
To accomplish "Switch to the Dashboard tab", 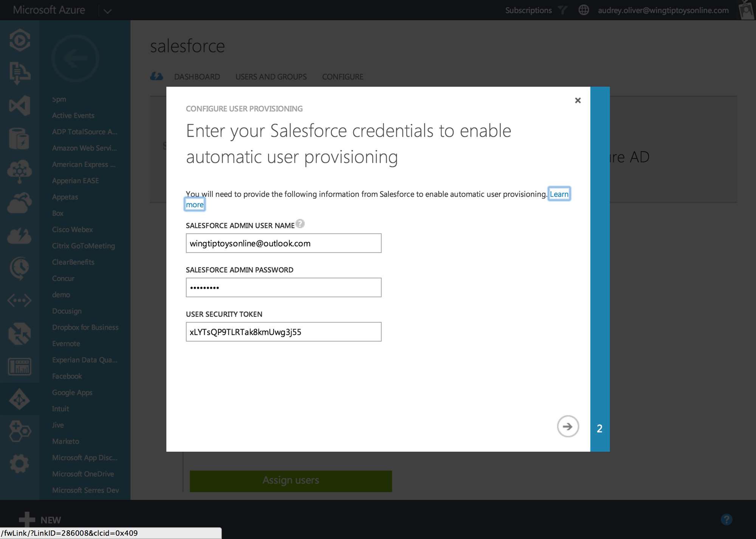I will pos(197,77).
